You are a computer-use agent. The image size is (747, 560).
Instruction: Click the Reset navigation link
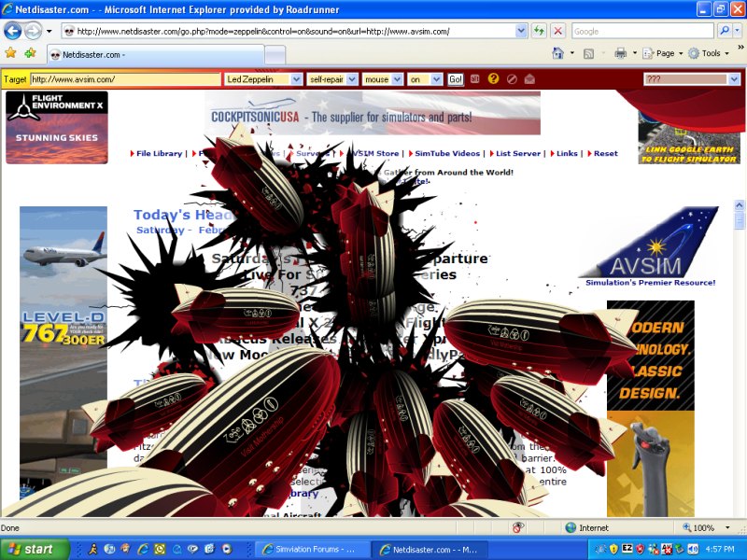pyautogui.click(x=605, y=153)
